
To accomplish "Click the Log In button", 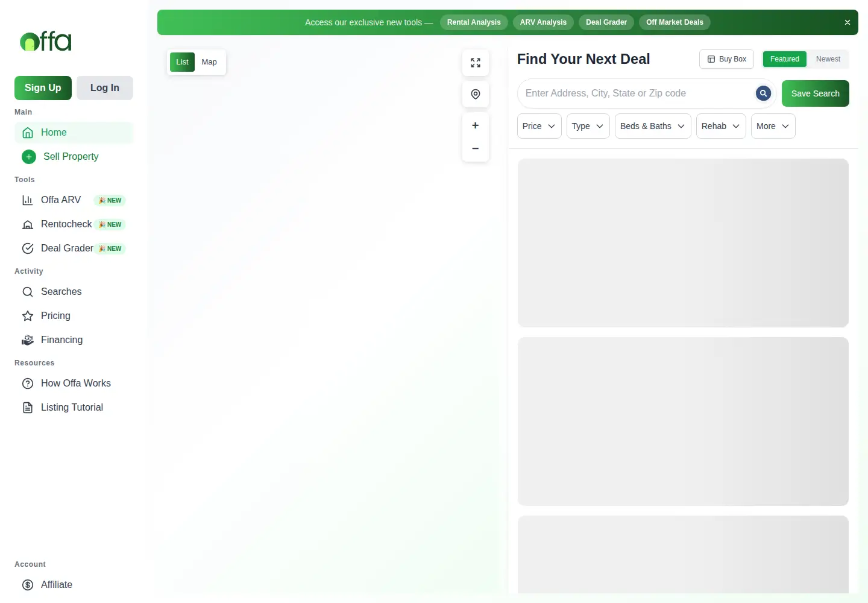I will [105, 88].
